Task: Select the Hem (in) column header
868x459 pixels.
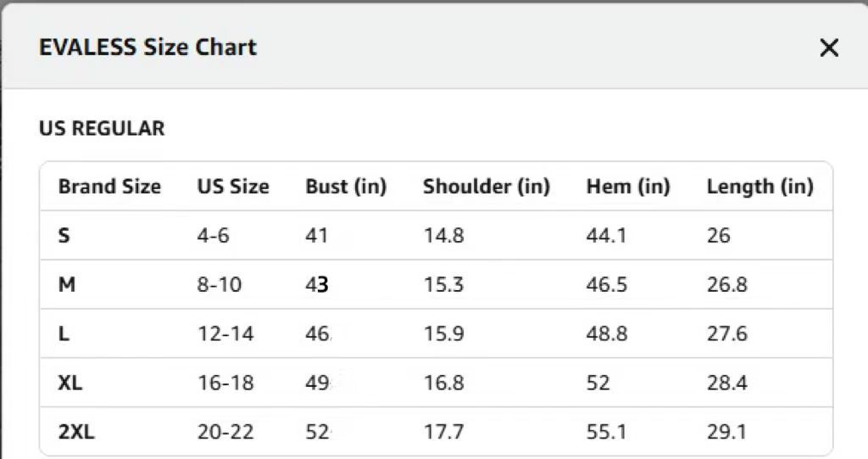Action: point(628,187)
